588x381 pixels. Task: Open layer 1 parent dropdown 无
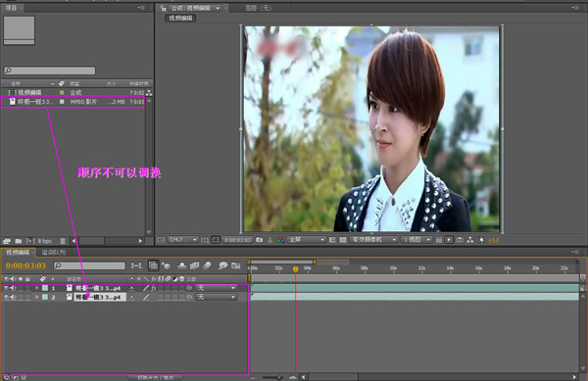pyautogui.click(x=217, y=288)
